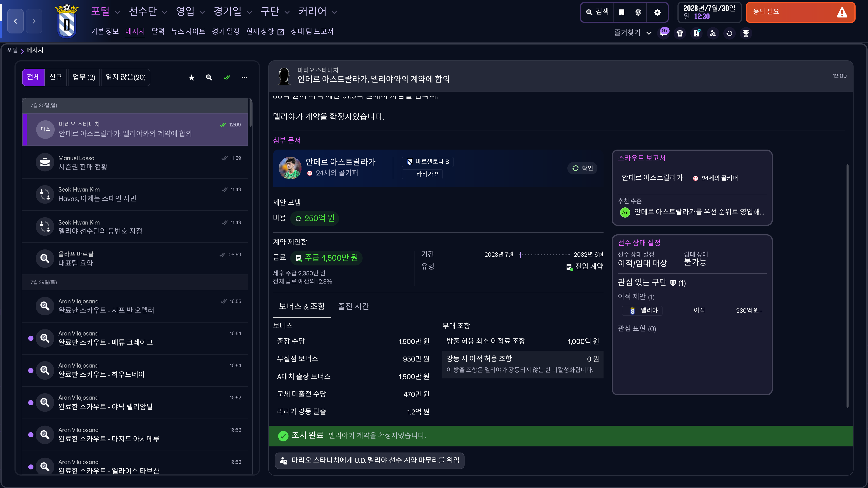Select the 업무 (2) filter
Viewport: 868px width, 488px height.
84,77
